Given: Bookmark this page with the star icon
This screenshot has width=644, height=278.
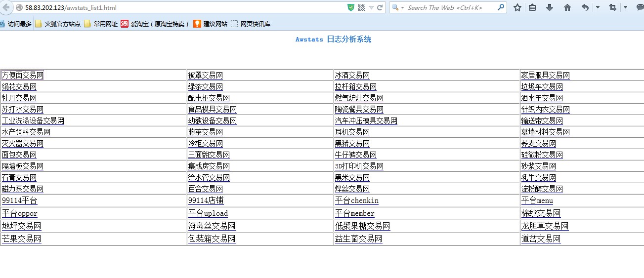Looking at the screenshot, I should click(x=517, y=7).
